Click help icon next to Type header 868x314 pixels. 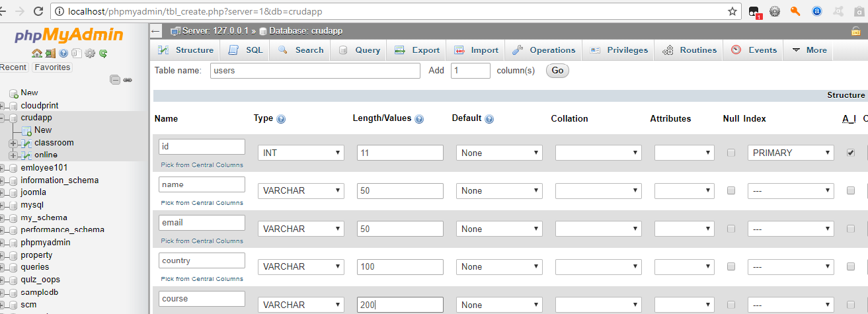coord(281,119)
